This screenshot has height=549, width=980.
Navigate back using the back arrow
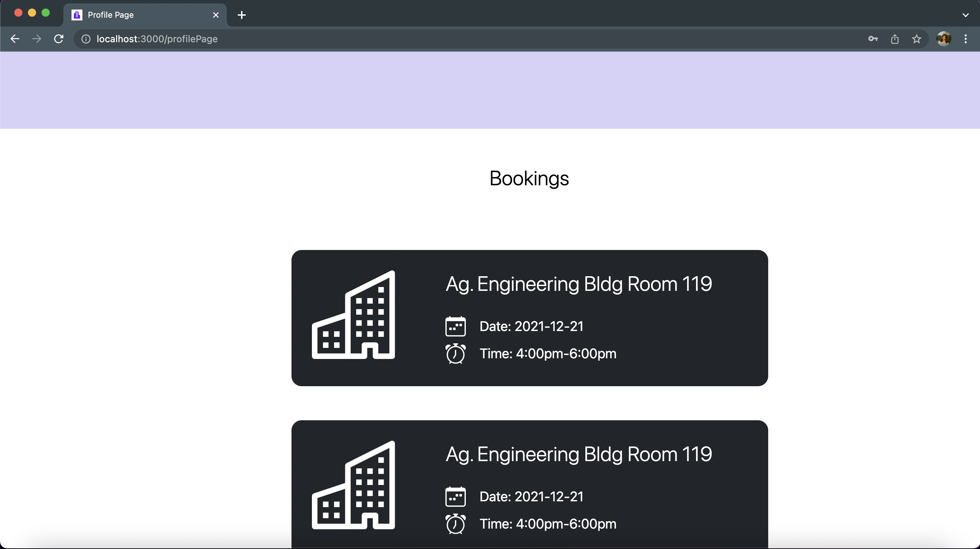[x=15, y=39]
